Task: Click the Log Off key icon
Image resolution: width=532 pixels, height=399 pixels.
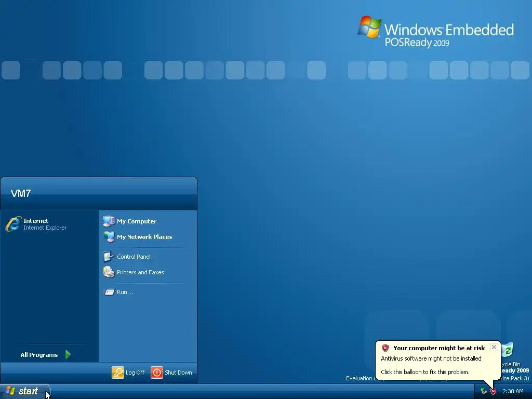Action: tap(118, 372)
